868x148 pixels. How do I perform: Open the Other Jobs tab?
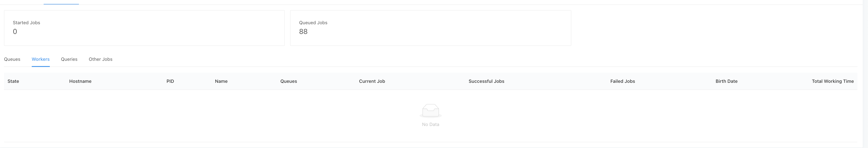tap(101, 59)
